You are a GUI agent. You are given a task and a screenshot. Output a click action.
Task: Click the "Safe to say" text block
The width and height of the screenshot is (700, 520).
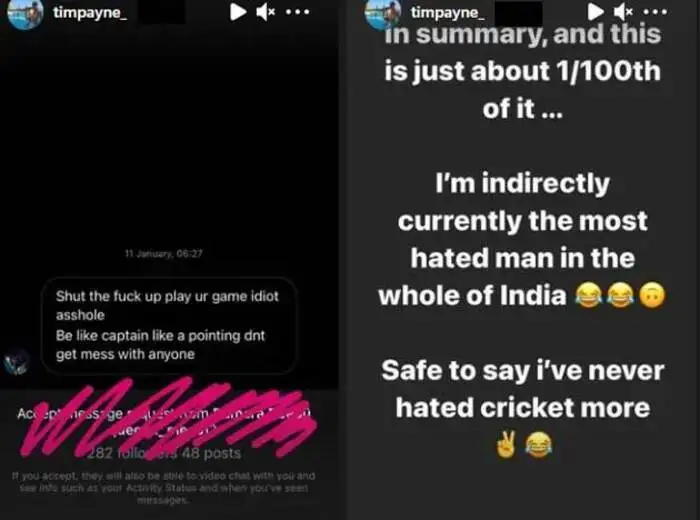click(x=522, y=389)
